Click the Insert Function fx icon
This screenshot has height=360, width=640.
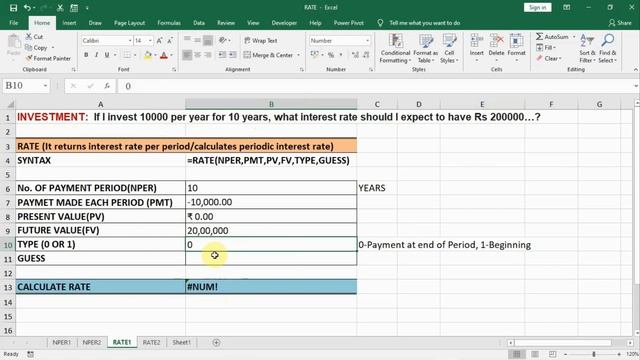[107, 86]
